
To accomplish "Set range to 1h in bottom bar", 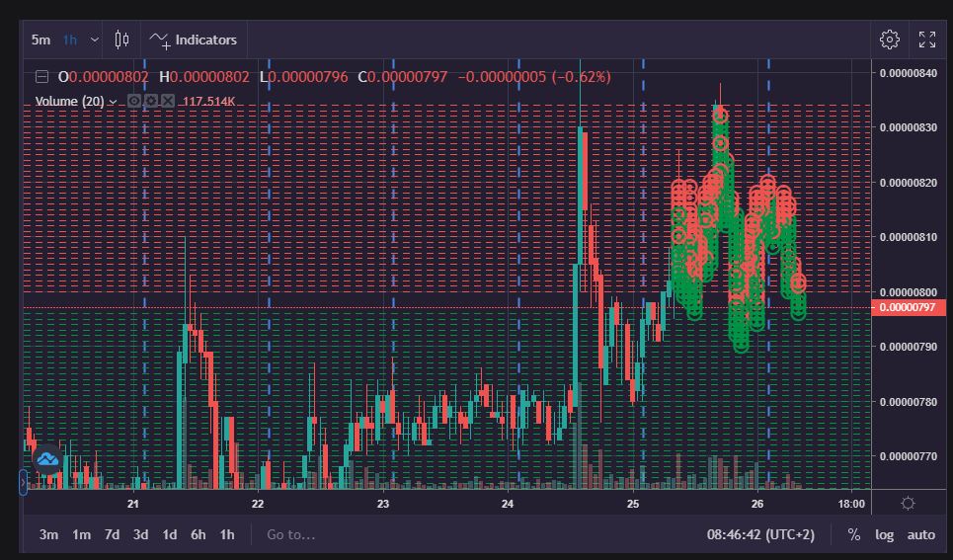I will [x=227, y=534].
